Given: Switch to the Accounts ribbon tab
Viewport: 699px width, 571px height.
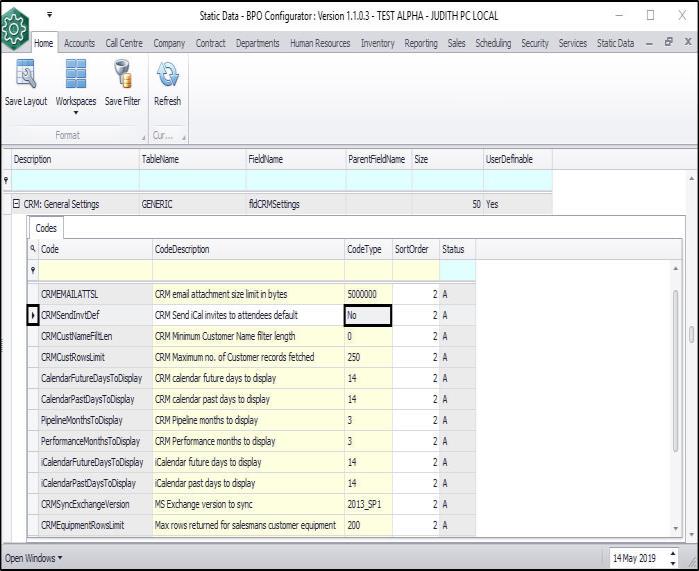Looking at the screenshot, I should pos(79,44).
